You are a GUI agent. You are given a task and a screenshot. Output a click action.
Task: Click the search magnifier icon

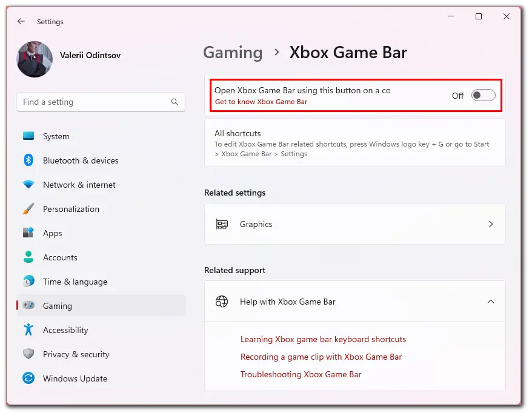(x=175, y=102)
